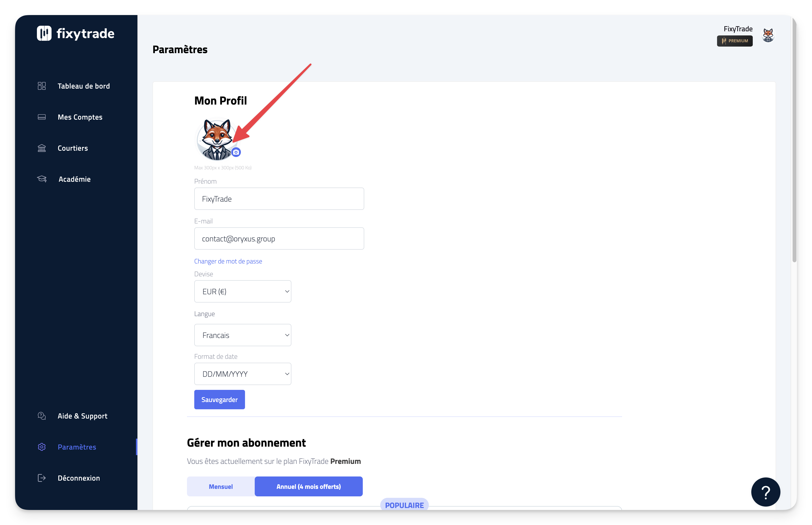Screen dimensions: 812x525
Task: Click Changer de mot de passe link
Action: (228, 261)
